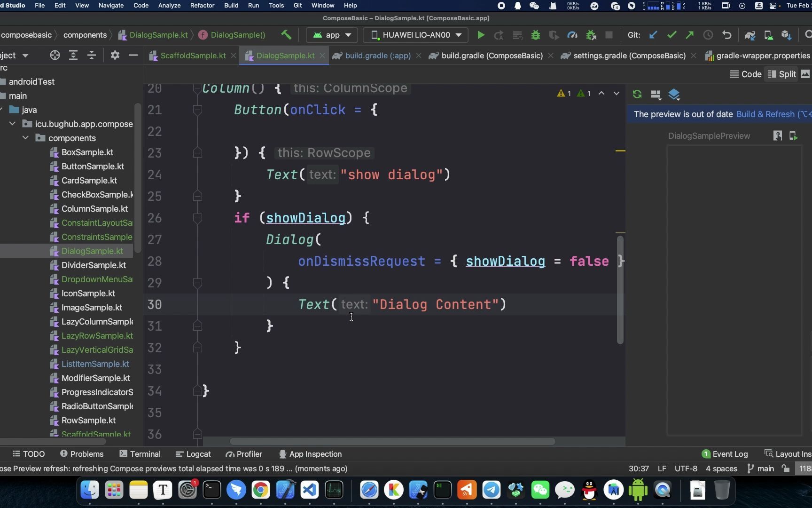Screen dimensions: 812x508
Task: Refresh the Compose preview with green refresh icon
Action: (637, 94)
